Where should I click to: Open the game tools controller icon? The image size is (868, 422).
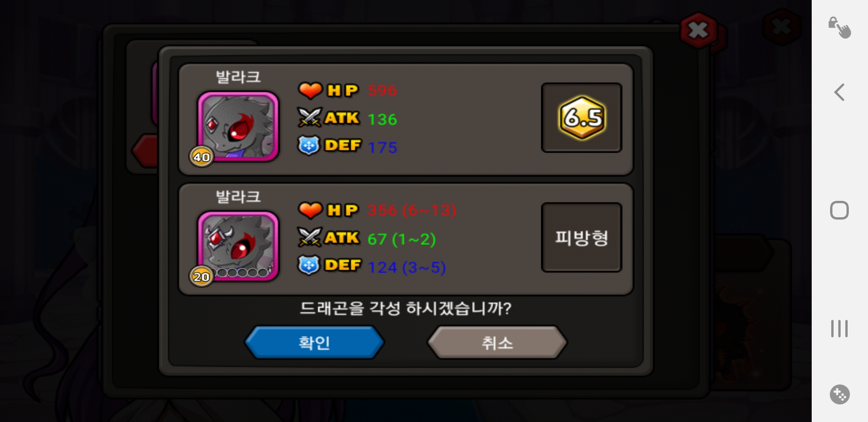(840, 394)
